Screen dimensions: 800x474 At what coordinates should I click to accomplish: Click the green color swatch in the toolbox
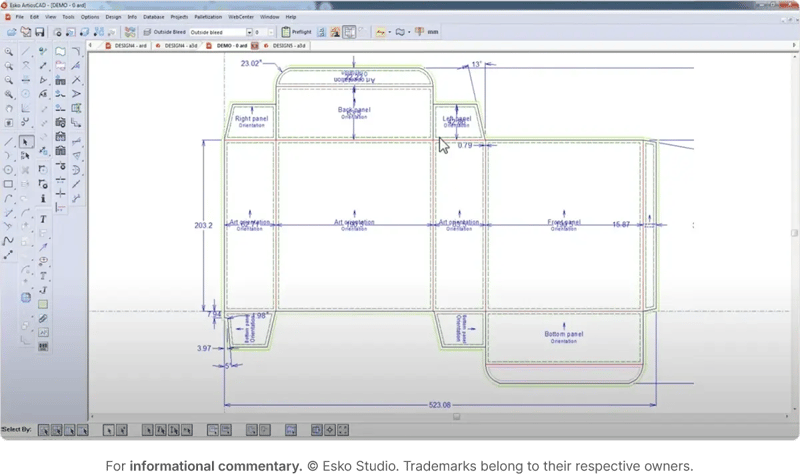(43, 303)
